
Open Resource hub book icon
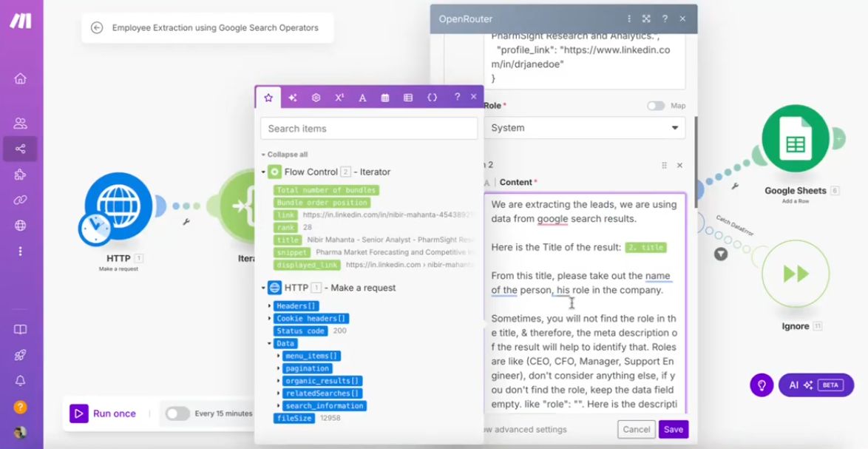(21, 329)
